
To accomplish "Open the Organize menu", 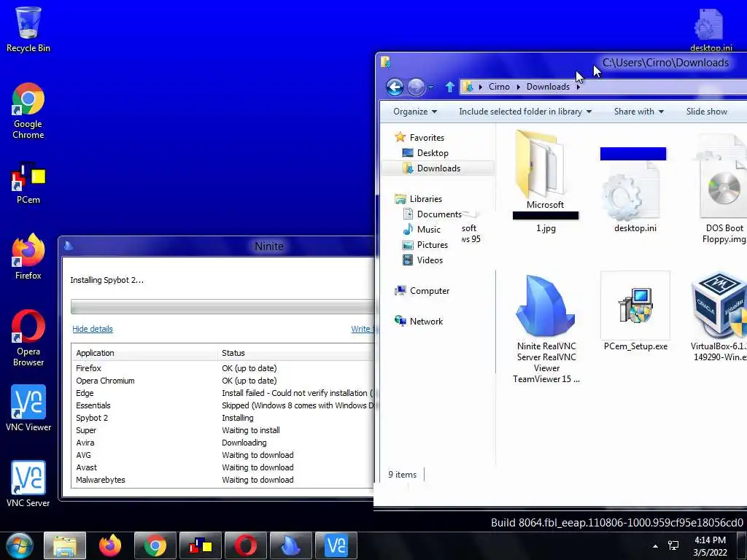I will coord(414,112).
